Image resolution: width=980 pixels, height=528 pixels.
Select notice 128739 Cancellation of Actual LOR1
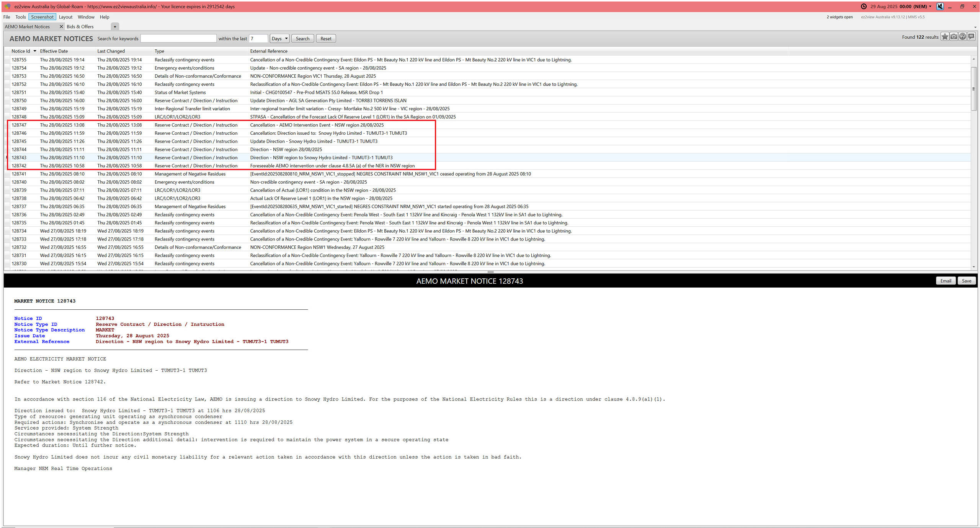click(x=487, y=190)
